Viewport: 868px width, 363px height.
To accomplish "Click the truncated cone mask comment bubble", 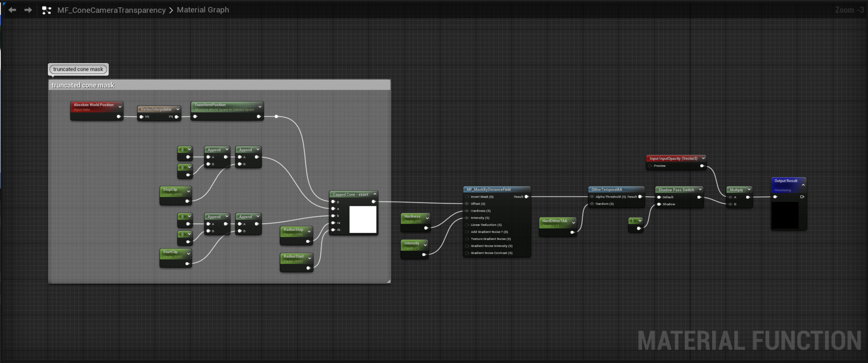I will [x=78, y=69].
